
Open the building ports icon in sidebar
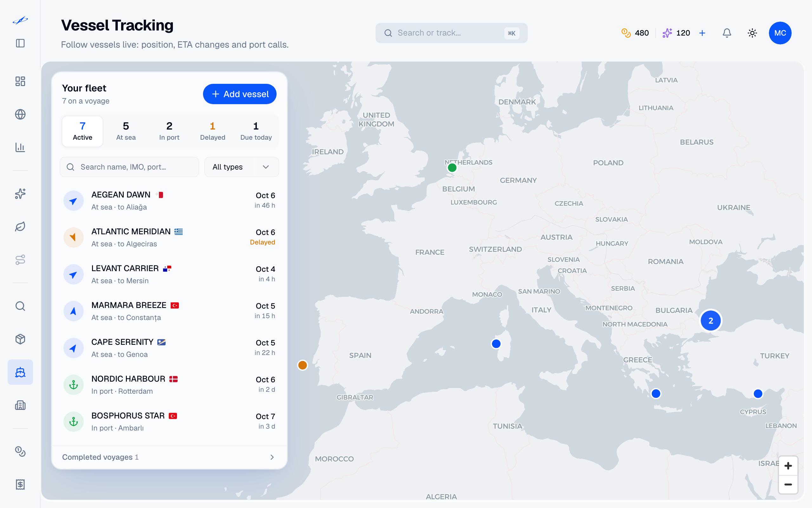point(20,405)
